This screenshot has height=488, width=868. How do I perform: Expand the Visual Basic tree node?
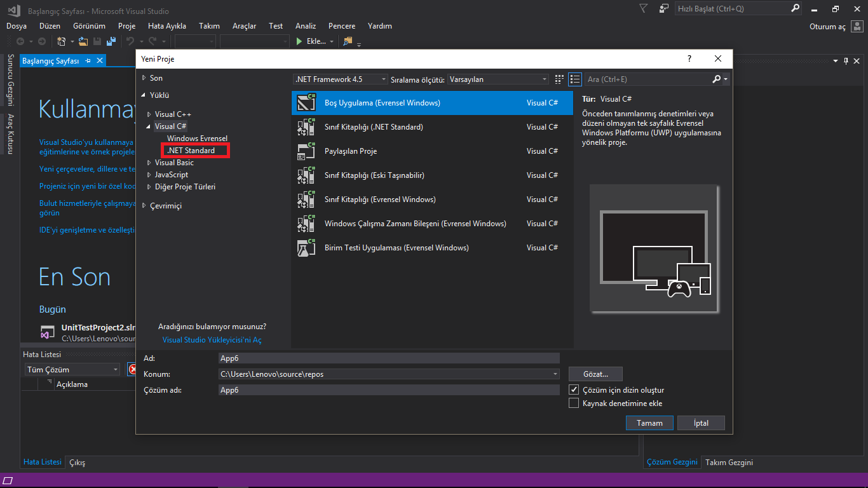149,163
